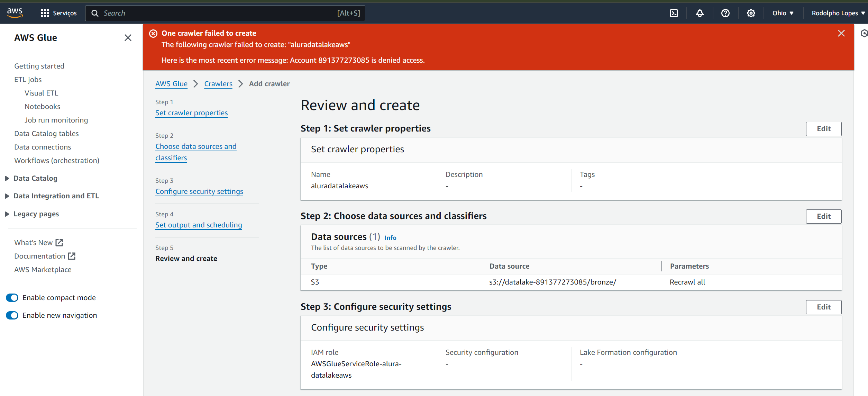868x396 pixels.
Task: Click the Review and create step label
Action: [x=186, y=259]
